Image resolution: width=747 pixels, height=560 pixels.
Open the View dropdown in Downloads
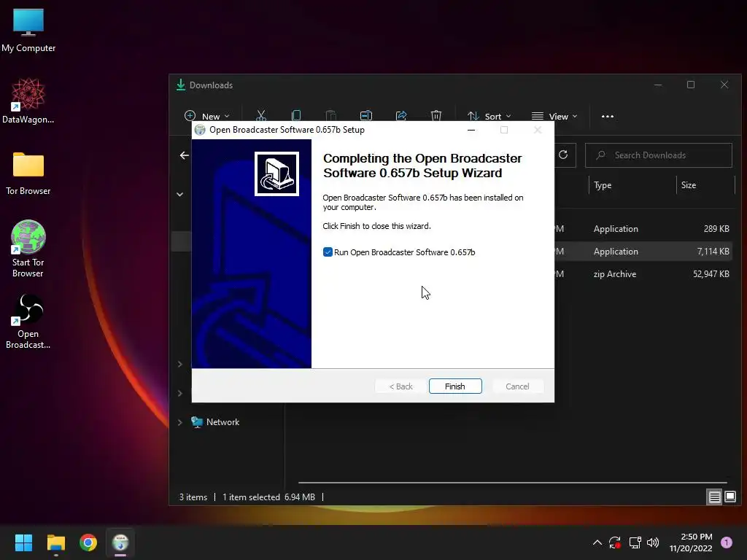554,116
